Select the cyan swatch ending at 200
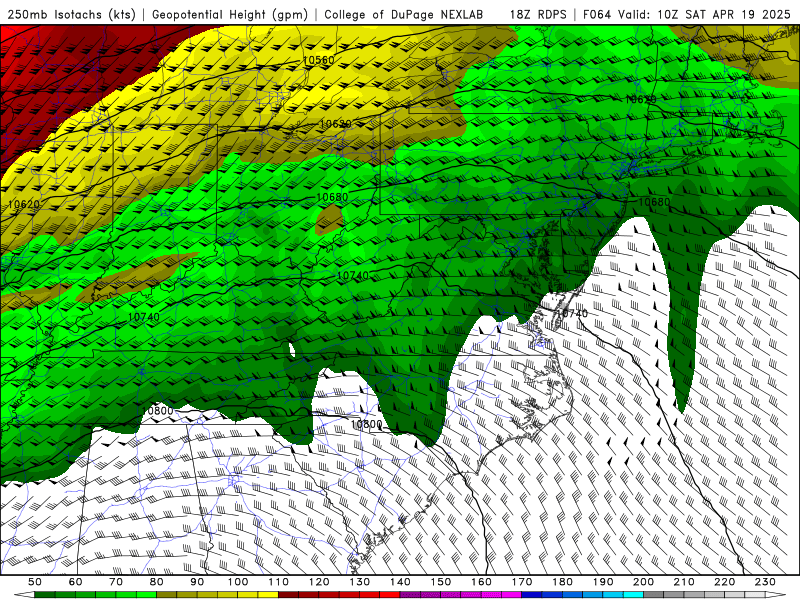 633,595
